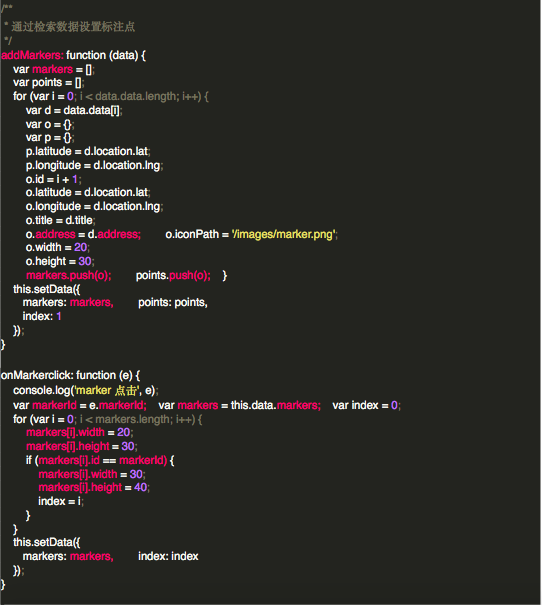
Task: Click the line 'var d = data.data[i];'
Action: [74, 111]
